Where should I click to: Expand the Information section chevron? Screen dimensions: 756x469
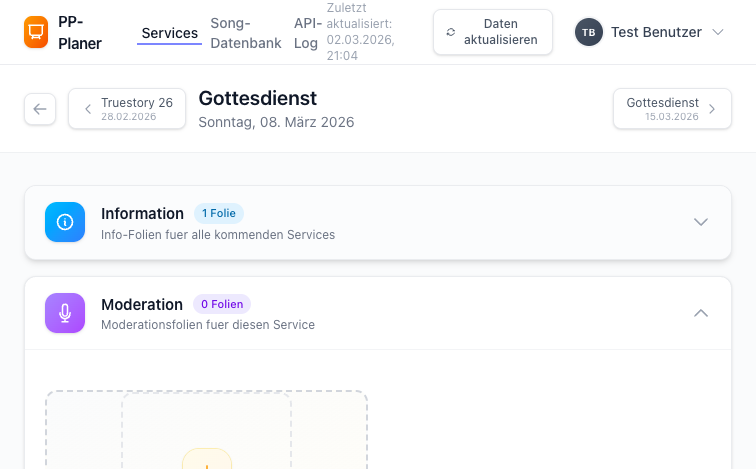click(701, 222)
